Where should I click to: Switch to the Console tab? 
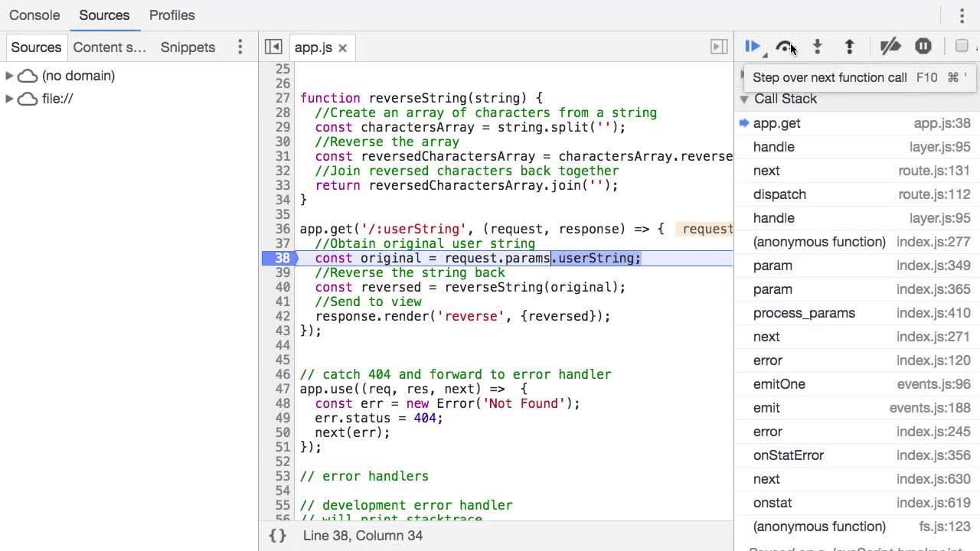pos(34,15)
